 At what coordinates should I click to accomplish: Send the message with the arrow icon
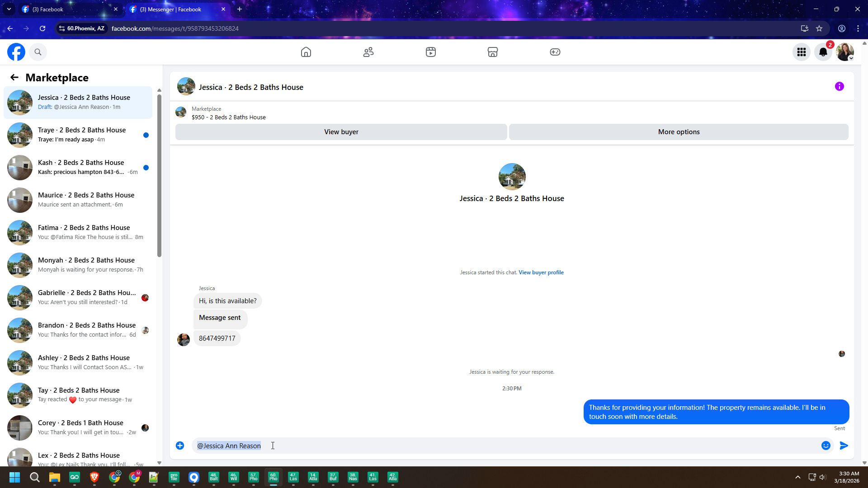pyautogui.click(x=844, y=446)
